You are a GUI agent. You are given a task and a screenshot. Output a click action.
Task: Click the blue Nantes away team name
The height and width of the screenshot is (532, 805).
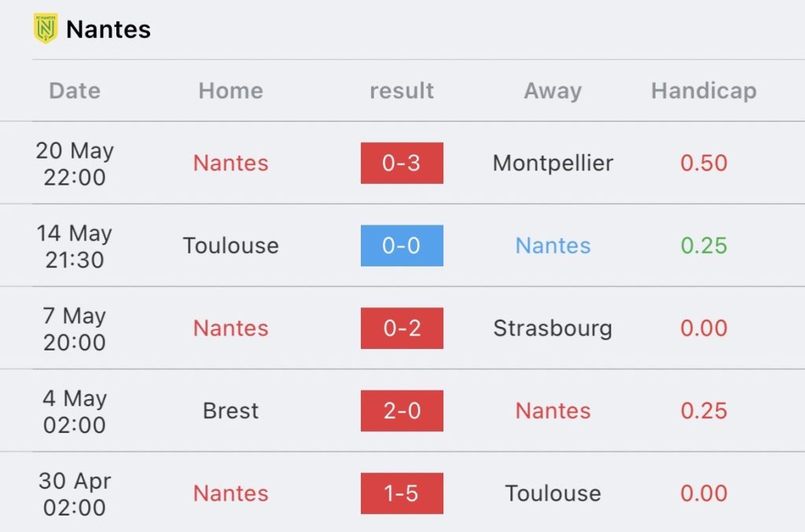(x=553, y=246)
